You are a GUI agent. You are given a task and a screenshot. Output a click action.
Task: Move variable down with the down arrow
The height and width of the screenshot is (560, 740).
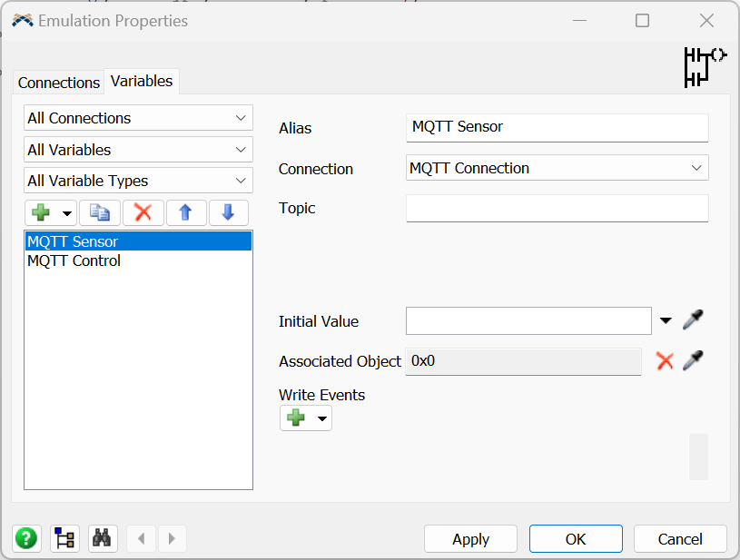click(x=228, y=212)
